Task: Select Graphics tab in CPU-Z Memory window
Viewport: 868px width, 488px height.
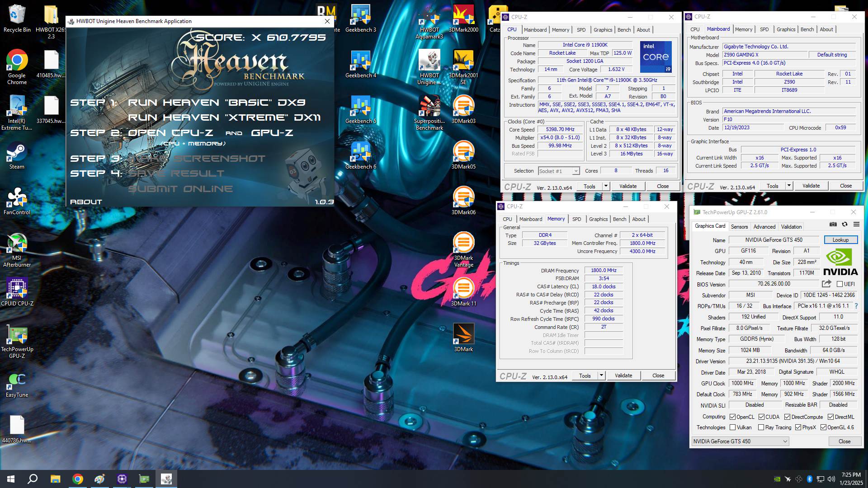Action: [x=598, y=219]
